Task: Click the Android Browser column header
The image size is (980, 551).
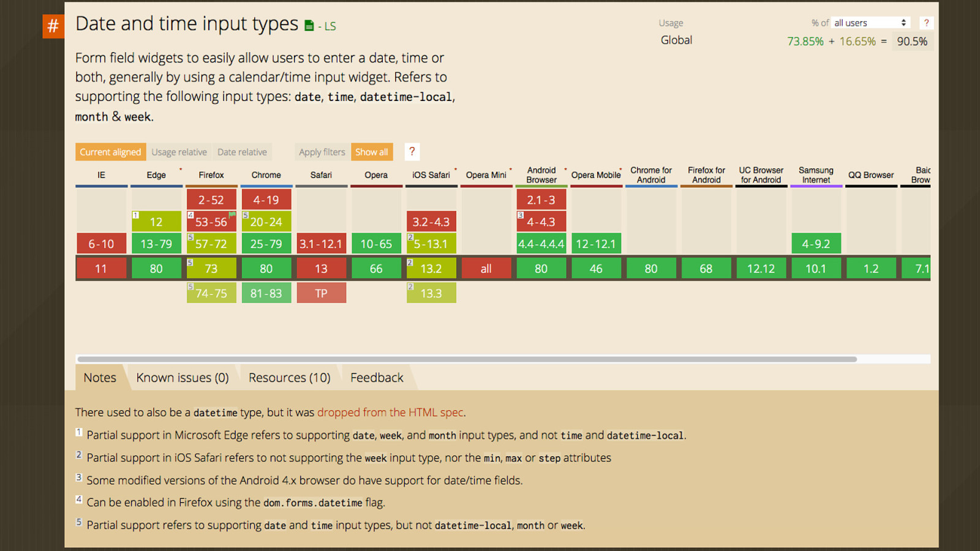Action: [x=541, y=175]
